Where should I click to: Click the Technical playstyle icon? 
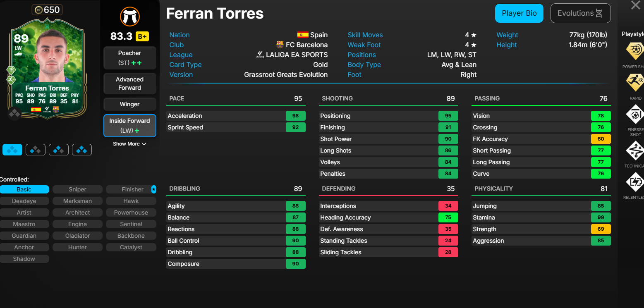634,150
